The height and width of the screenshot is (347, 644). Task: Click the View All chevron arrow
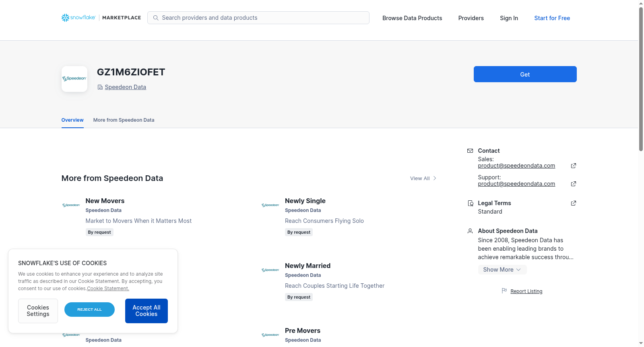(x=435, y=178)
